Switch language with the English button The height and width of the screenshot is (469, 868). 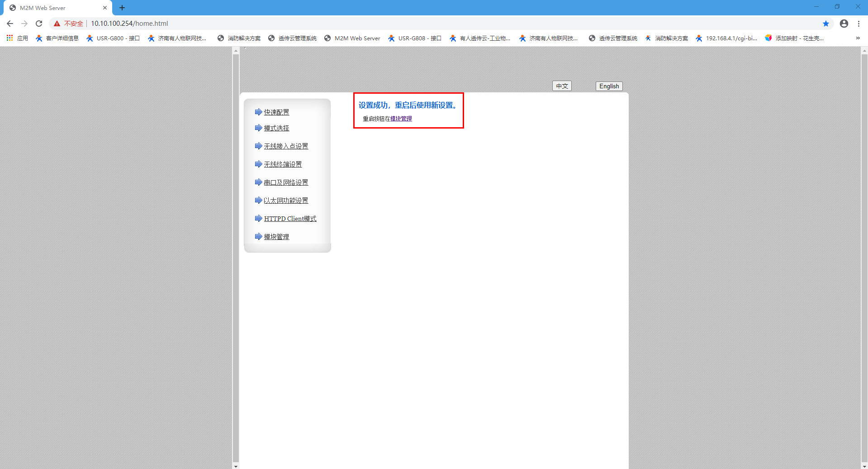[x=609, y=86]
